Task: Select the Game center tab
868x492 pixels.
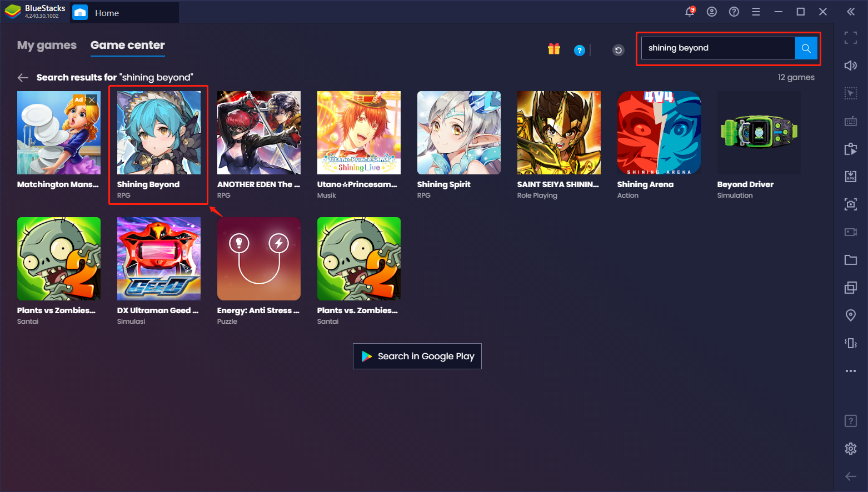Action: click(128, 46)
